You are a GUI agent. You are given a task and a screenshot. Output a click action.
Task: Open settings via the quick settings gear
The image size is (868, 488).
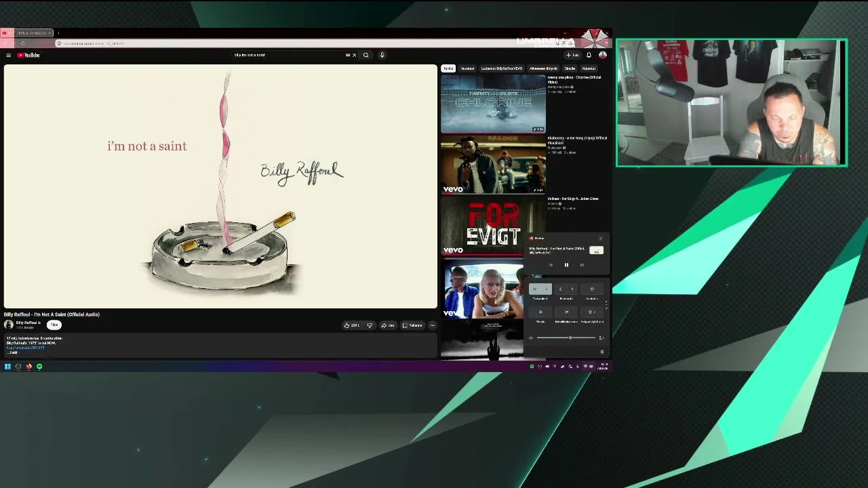click(x=601, y=352)
